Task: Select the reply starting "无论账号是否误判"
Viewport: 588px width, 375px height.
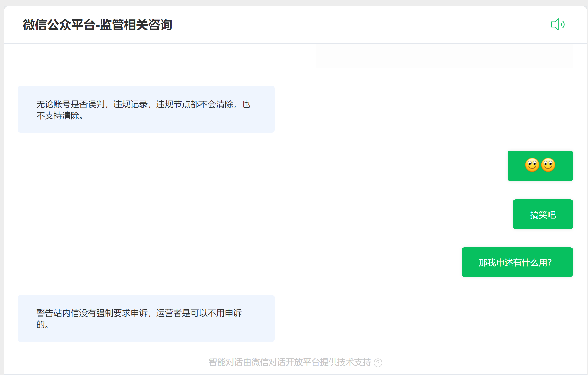Action: click(146, 109)
